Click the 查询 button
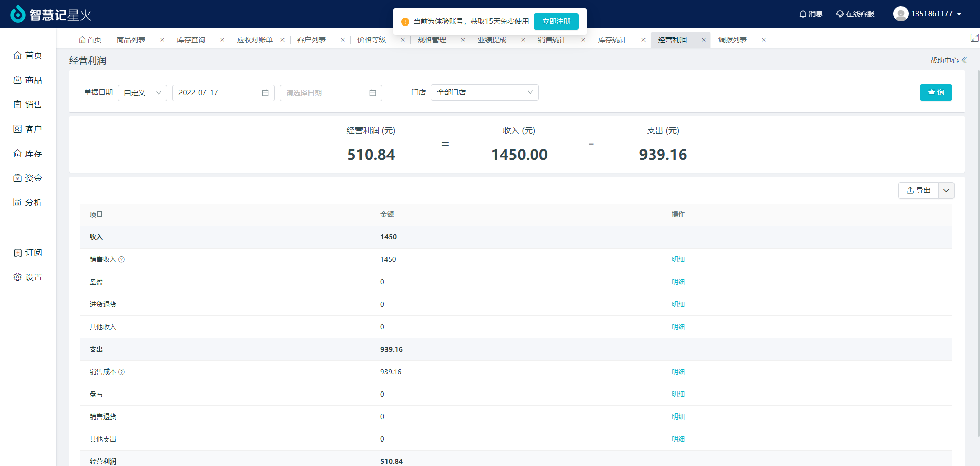The image size is (980, 466). 936,92
